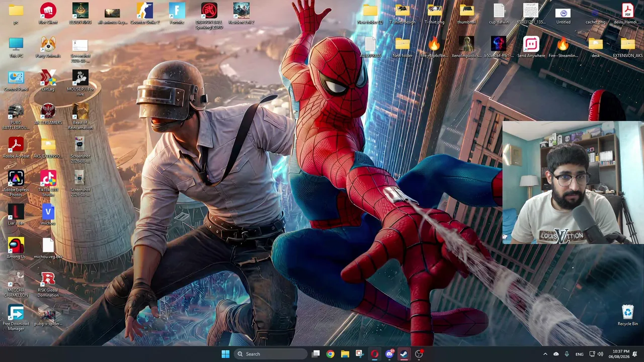The image size is (644, 362).
Task: Select RISK Global Domination shortcut
Action: click(48, 285)
